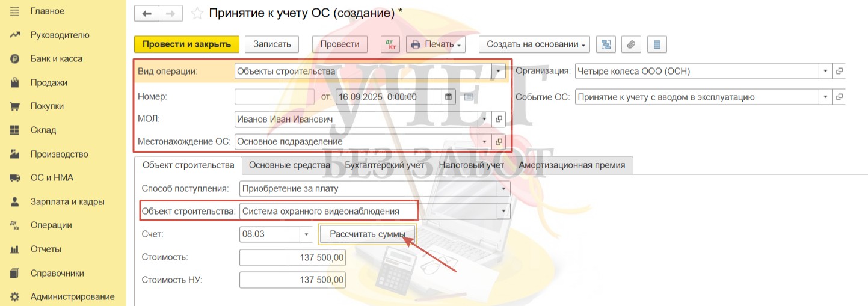Click the icon right of date calendar

(469, 96)
